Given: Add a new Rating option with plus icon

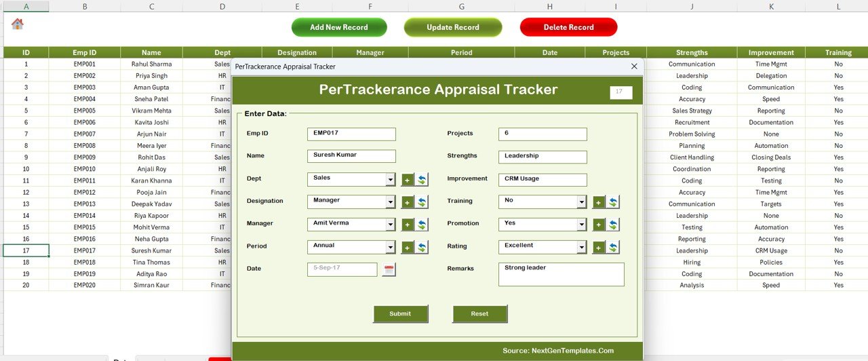Looking at the screenshot, I should [x=599, y=248].
